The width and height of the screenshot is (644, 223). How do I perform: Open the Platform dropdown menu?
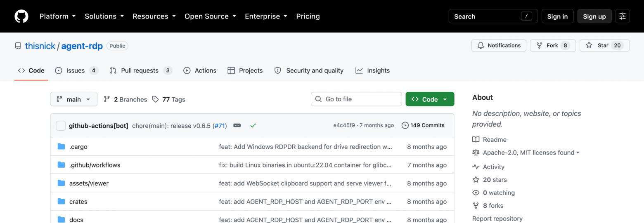pyautogui.click(x=57, y=16)
